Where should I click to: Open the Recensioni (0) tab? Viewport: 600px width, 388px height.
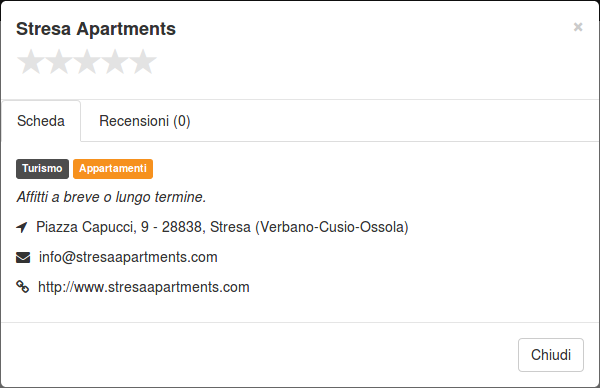145,121
